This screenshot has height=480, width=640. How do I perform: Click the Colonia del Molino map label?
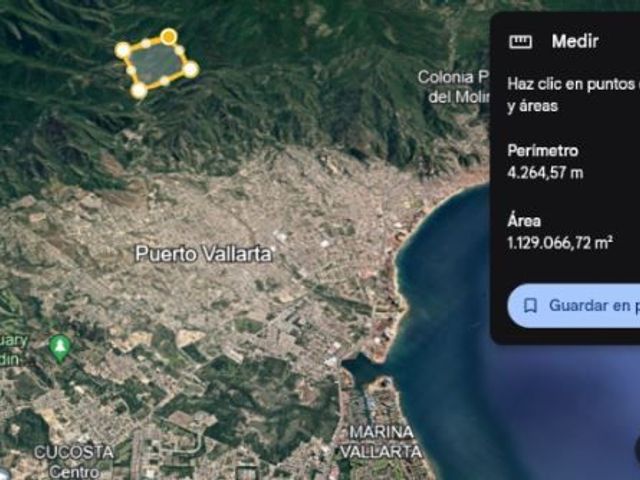point(453,87)
